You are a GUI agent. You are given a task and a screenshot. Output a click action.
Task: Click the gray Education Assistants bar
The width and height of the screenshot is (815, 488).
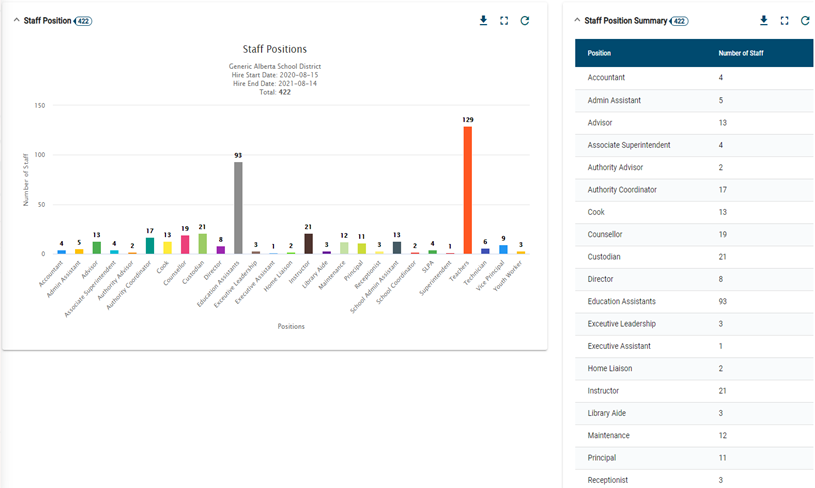pos(238,208)
